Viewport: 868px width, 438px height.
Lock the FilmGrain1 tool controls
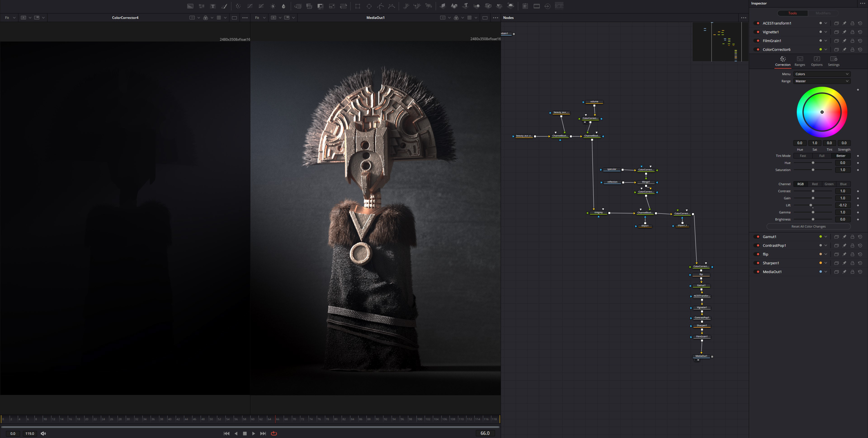click(x=852, y=41)
